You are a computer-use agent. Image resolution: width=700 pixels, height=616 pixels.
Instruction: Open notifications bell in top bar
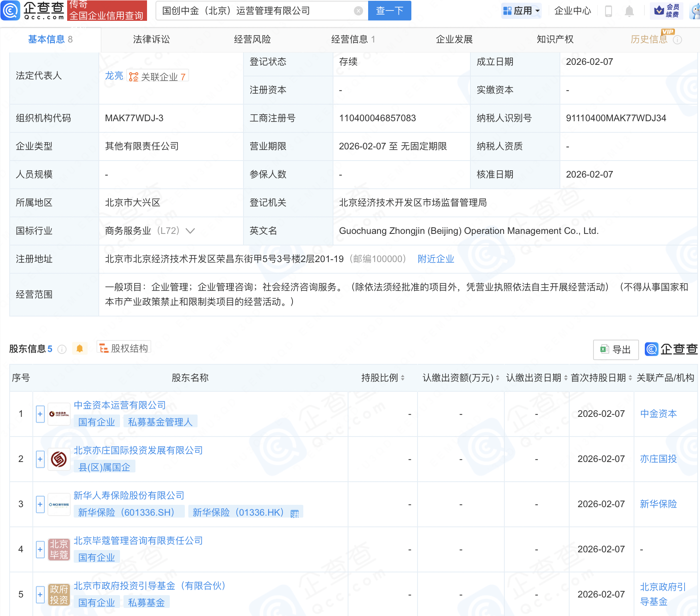(x=629, y=11)
